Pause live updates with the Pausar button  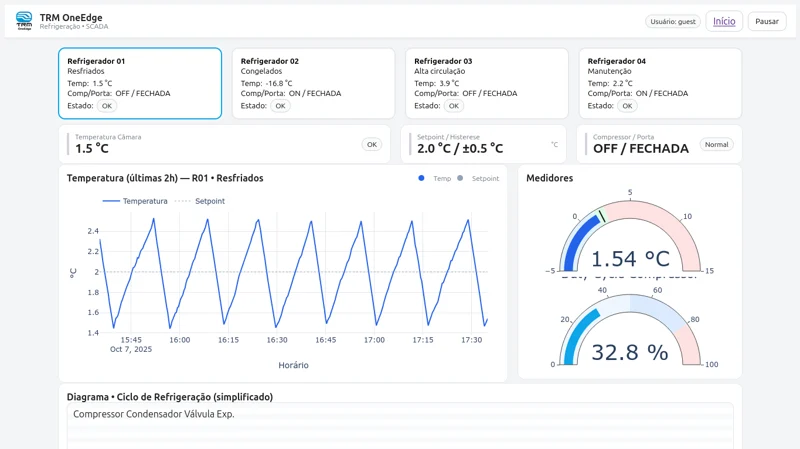point(767,21)
